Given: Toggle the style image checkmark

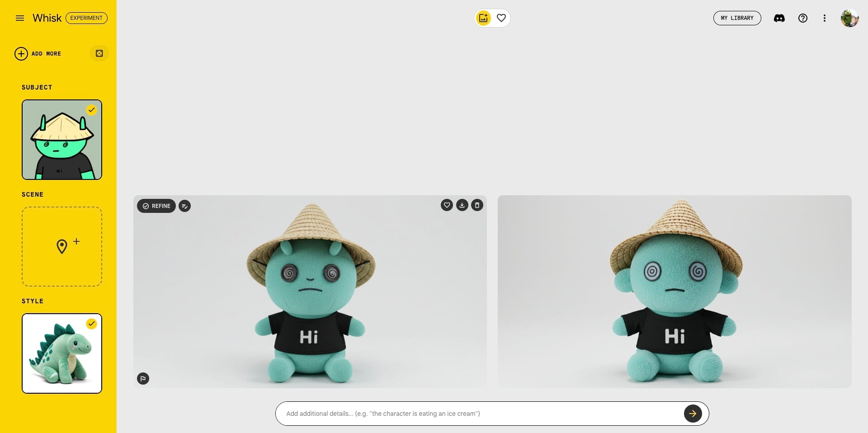Looking at the screenshot, I should click(x=92, y=324).
